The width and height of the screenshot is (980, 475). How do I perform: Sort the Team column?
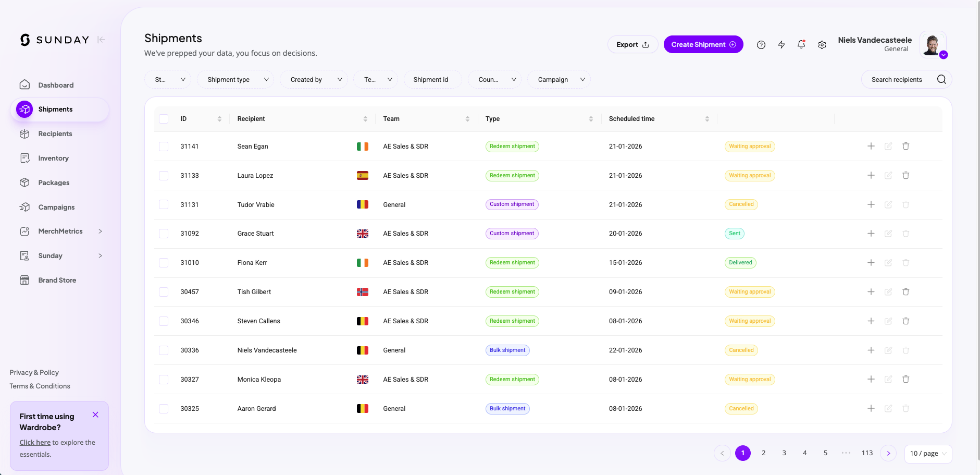click(x=467, y=119)
